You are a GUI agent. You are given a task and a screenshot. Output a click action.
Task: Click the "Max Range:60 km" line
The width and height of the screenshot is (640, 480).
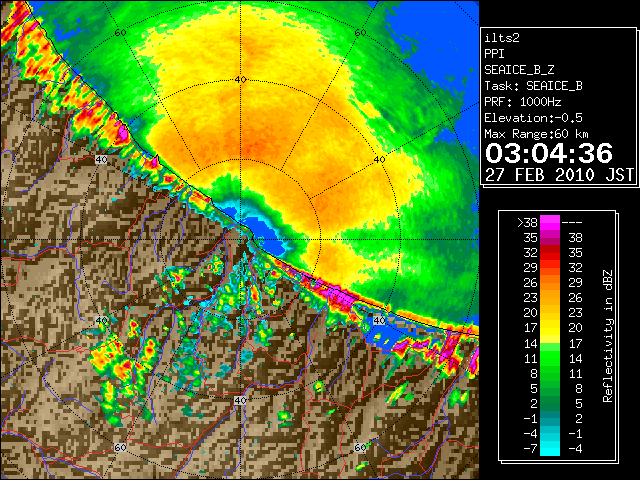click(x=537, y=134)
